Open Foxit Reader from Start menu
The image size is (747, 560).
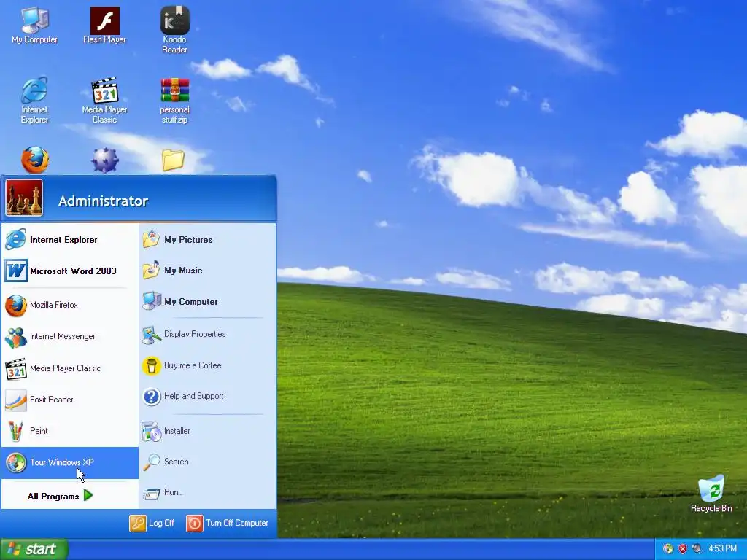tap(69, 400)
